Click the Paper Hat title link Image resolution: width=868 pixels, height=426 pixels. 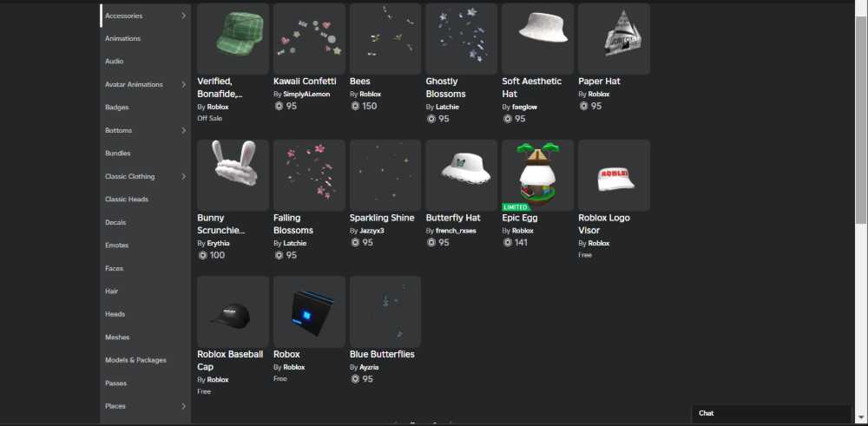point(599,82)
